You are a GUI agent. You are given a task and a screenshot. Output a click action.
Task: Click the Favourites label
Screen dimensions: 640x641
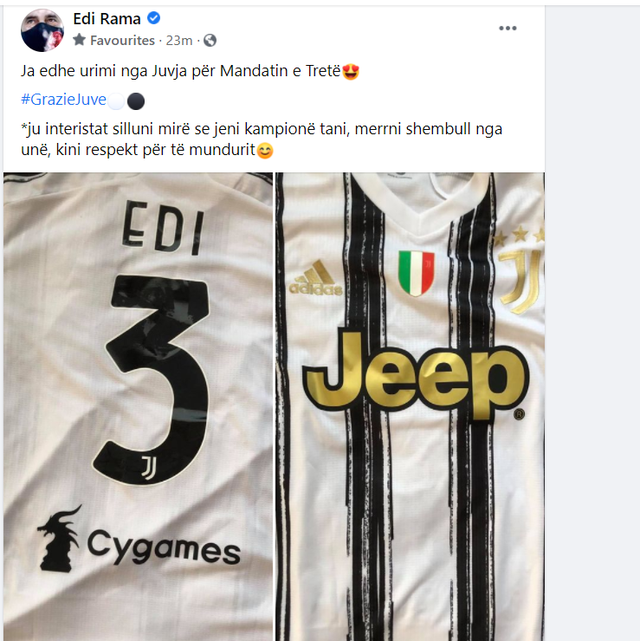pos(122,41)
